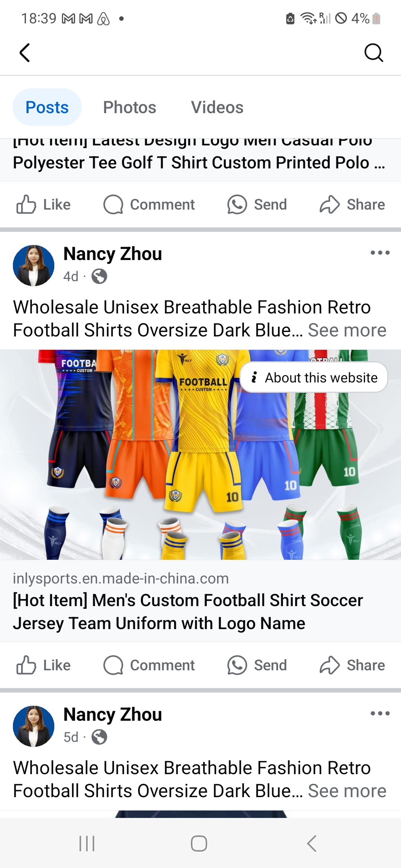Share the polo shirt post
Screen dimensions: 401x868
click(352, 204)
